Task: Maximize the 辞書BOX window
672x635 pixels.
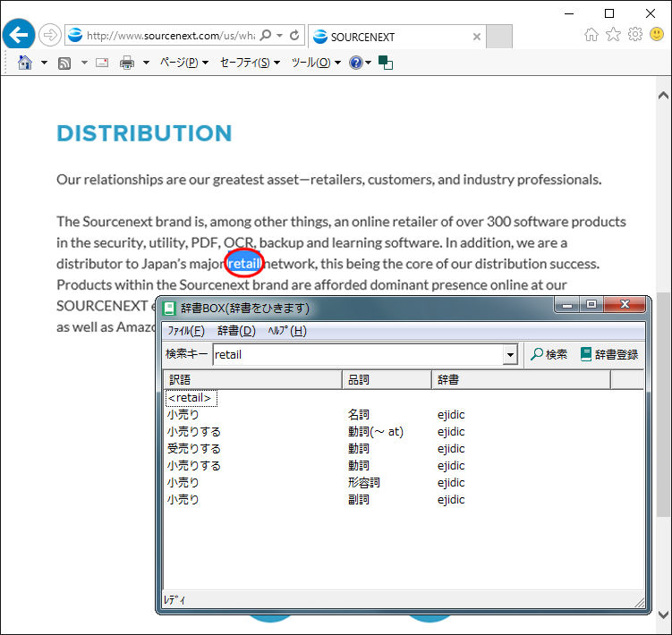Action: pos(591,305)
